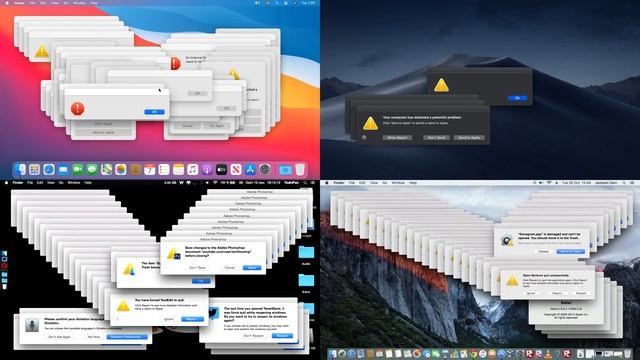Image resolution: width=640 pixels, height=360 pixels.
Task: Open Launchpad in the El Capitan dock
Action: pos(342,353)
